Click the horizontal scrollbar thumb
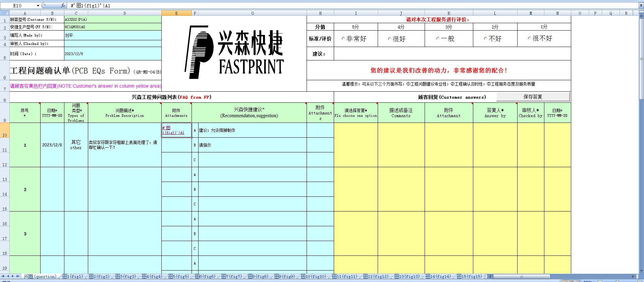The height and width of the screenshot is (282, 644). coord(521,276)
